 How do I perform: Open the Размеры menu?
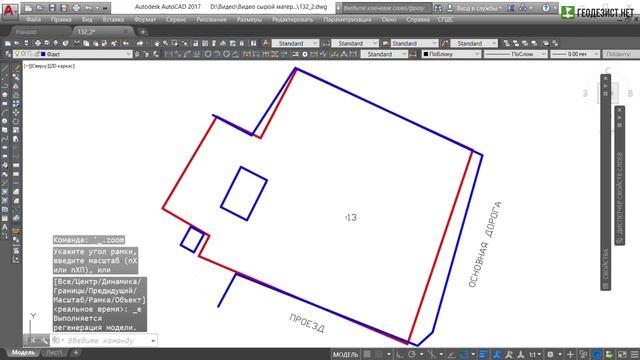coord(249,20)
